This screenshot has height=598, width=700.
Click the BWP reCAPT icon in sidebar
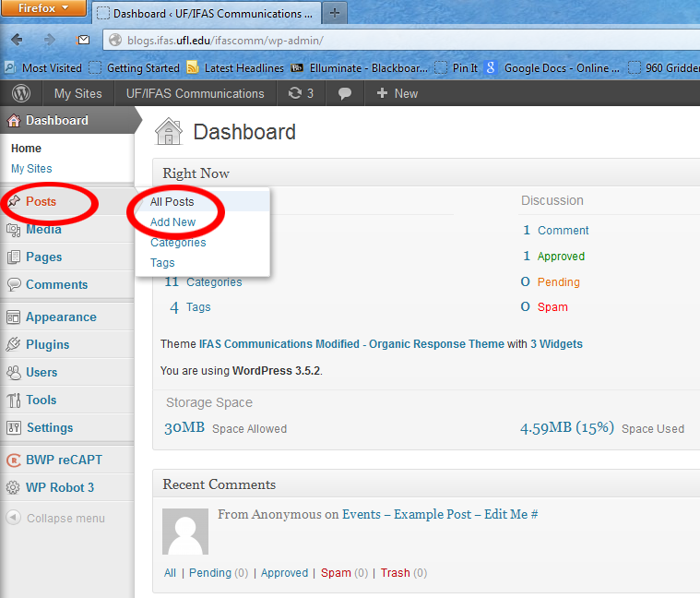click(14, 460)
